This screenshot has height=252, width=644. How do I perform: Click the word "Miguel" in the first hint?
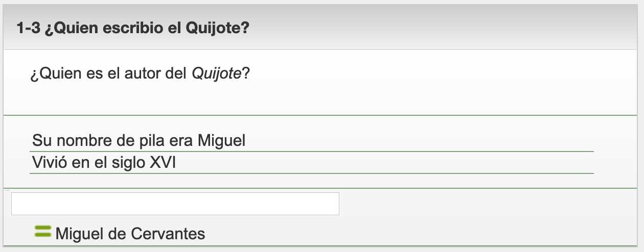[x=221, y=140]
